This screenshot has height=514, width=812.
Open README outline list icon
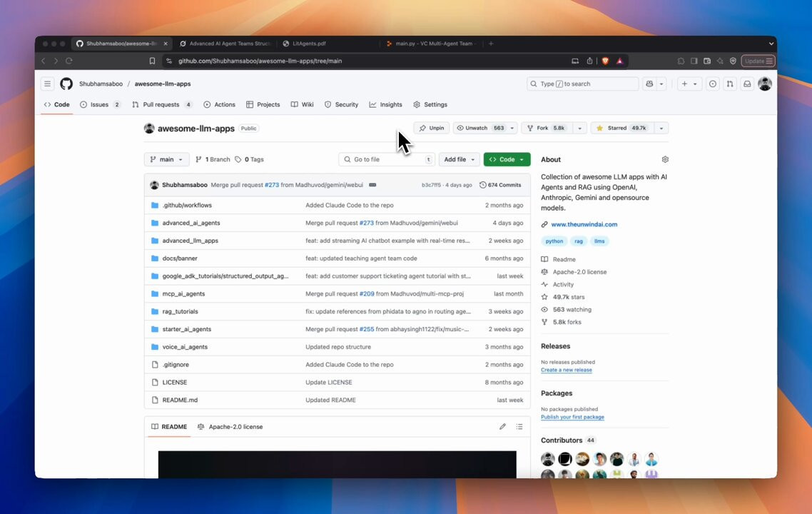519,426
